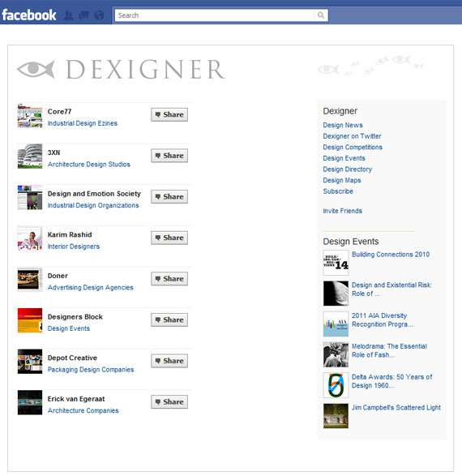Share the Design and Emotion Society listing
This screenshot has width=462, height=476.
point(169,196)
